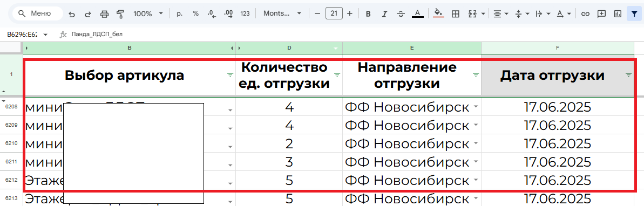The height and width of the screenshot is (206, 644).
Task: Insert a link with chain icon
Action: coord(585,13)
